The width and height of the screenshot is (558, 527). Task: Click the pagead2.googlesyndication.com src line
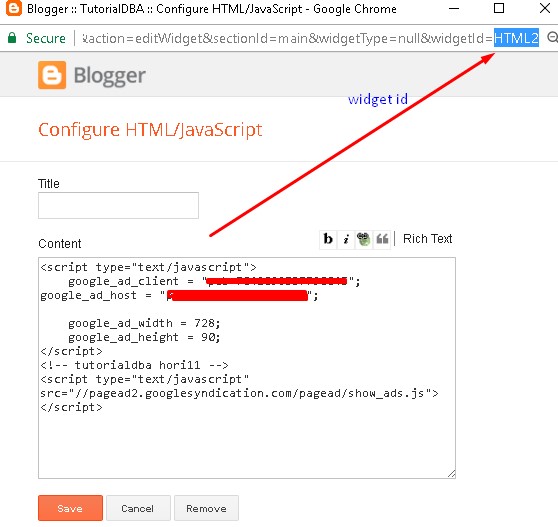coord(239,393)
